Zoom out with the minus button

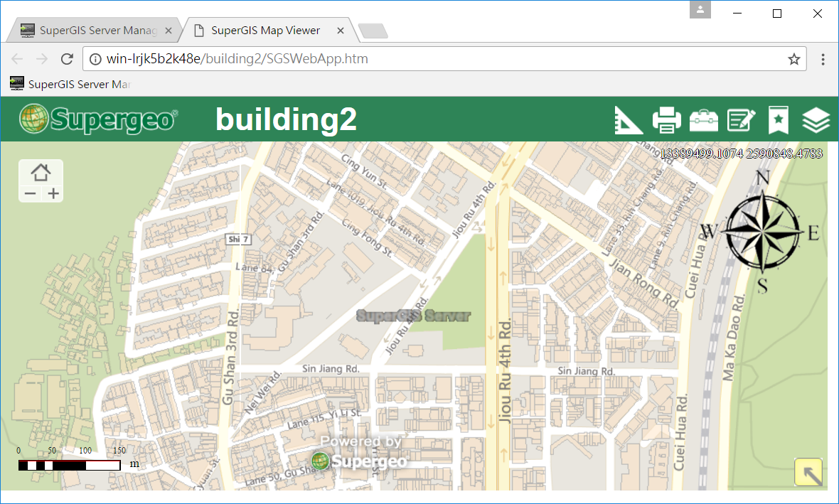click(x=31, y=193)
